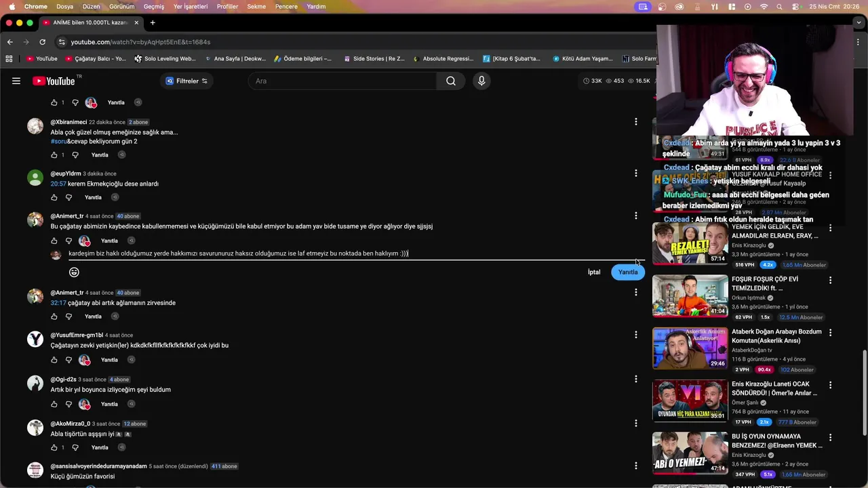
Task: Like @AkoMirza0_0's comment
Action: tap(54, 448)
